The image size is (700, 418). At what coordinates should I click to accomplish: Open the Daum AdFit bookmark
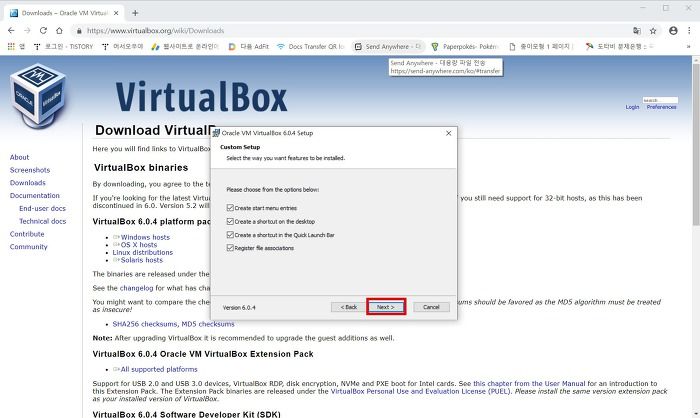coord(249,46)
